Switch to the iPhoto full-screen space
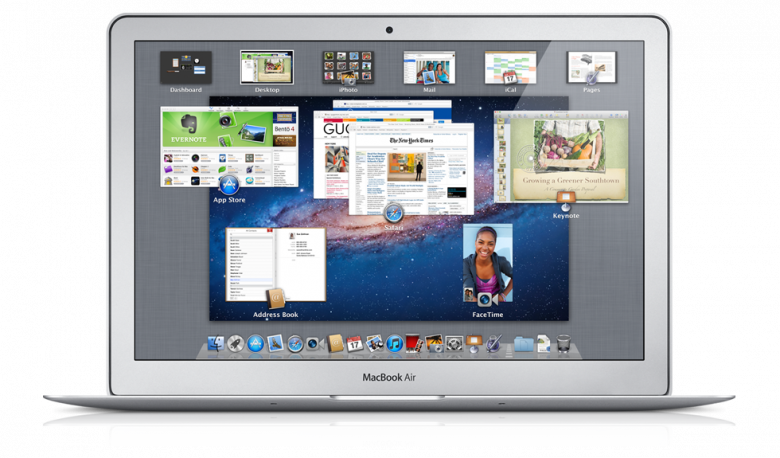 [348, 67]
